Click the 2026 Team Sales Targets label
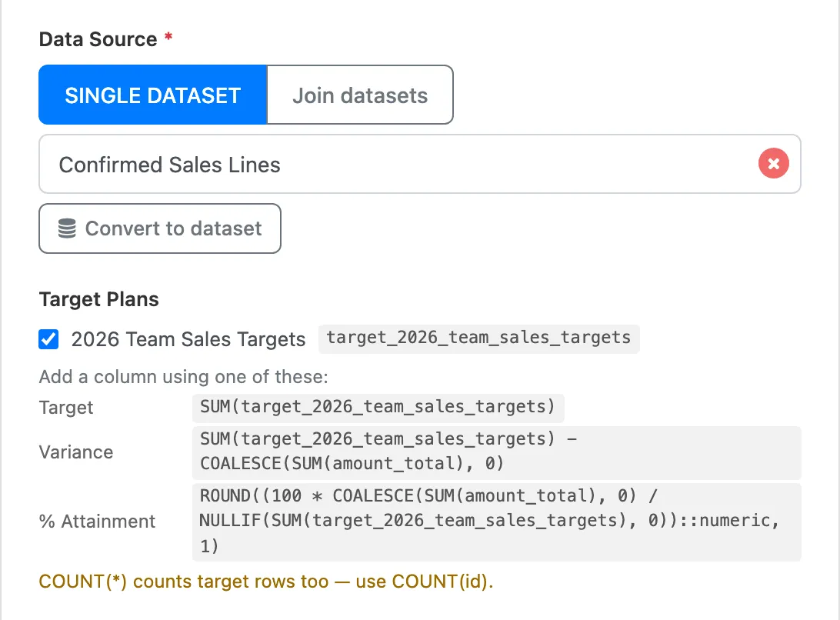This screenshot has width=840, height=620. pyautogui.click(x=188, y=339)
